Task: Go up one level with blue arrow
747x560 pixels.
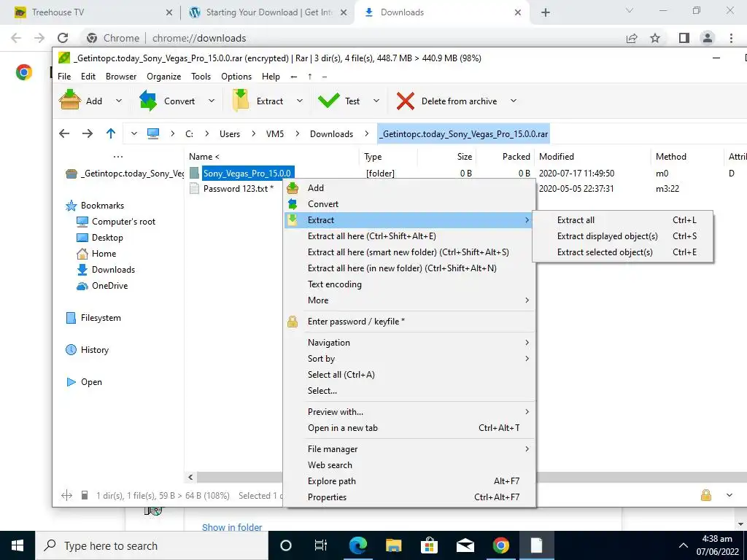Action: click(x=111, y=133)
